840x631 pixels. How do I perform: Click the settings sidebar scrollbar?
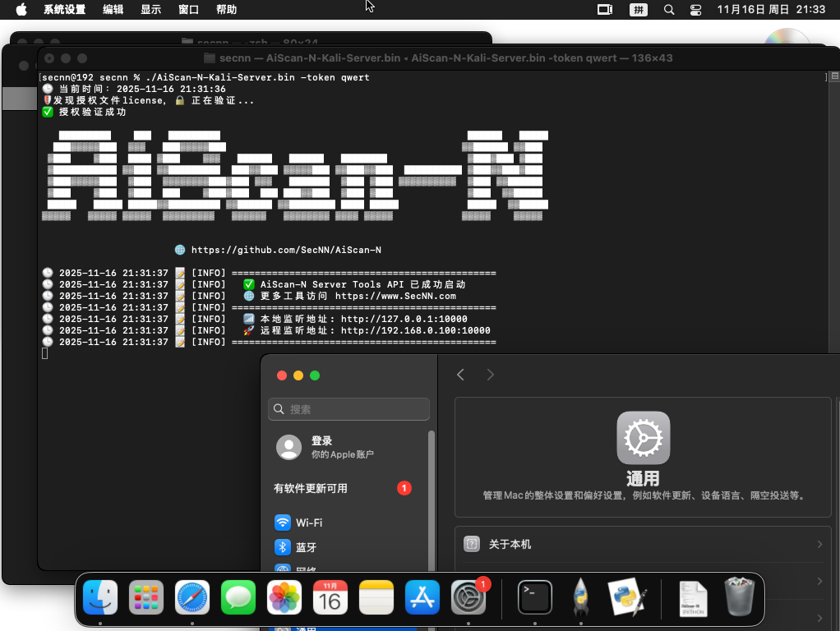coord(432,501)
